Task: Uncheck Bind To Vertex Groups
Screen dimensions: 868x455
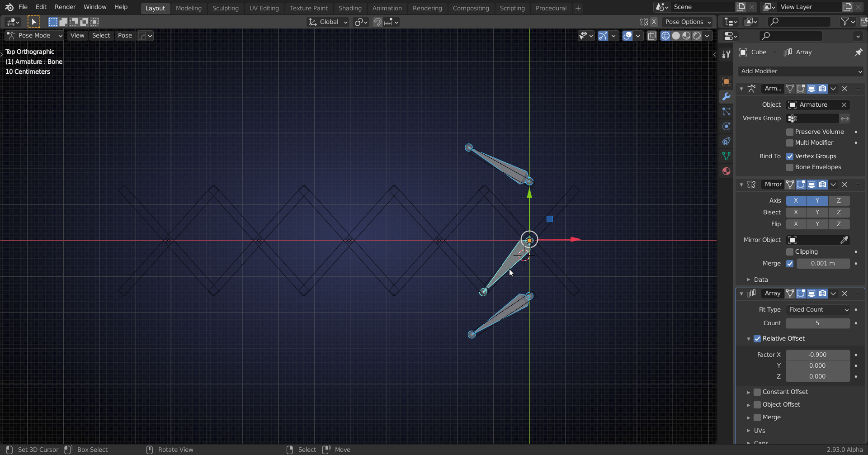Action: pos(790,156)
